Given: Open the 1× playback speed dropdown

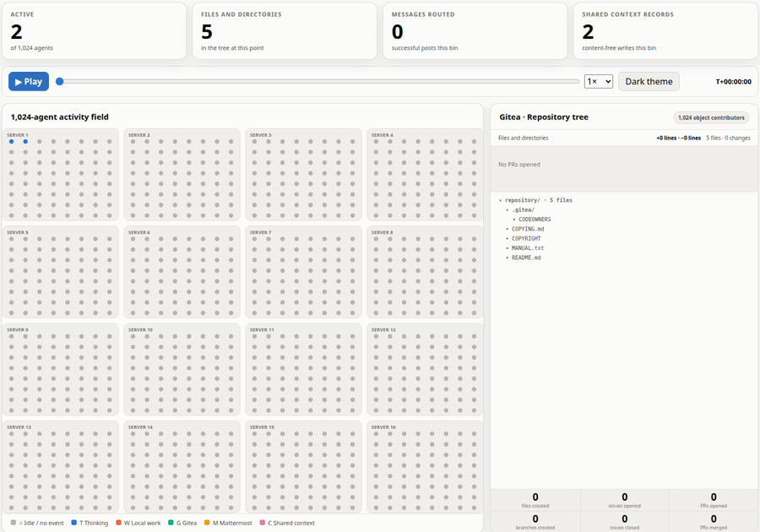Looking at the screenshot, I should (x=599, y=81).
